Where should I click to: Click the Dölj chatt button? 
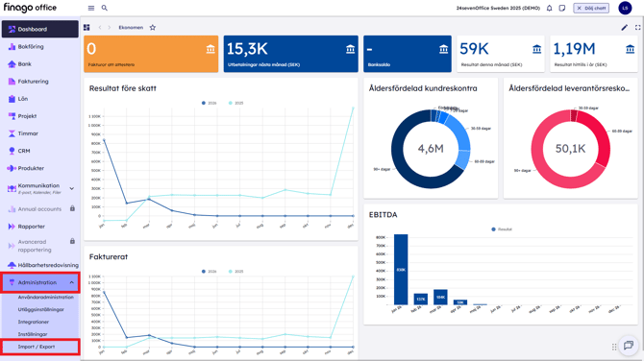pyautogui.click(x=591, y=8)
